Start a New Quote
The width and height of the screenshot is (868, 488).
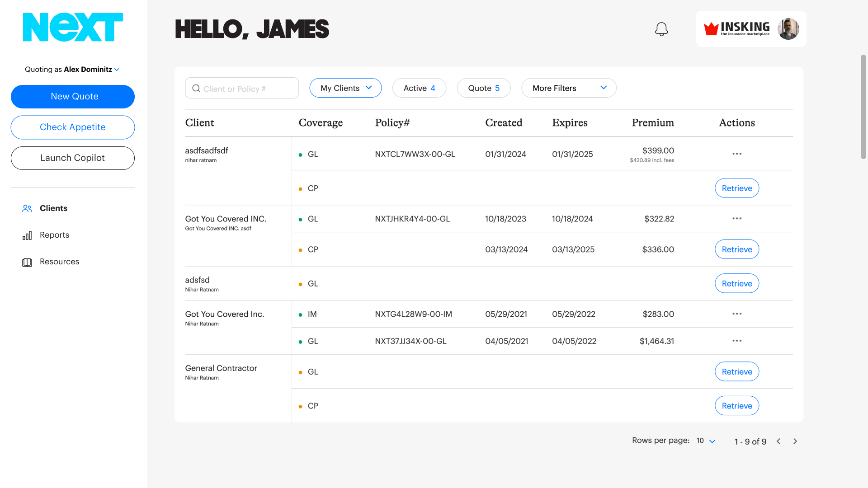[x=73, y=97]
